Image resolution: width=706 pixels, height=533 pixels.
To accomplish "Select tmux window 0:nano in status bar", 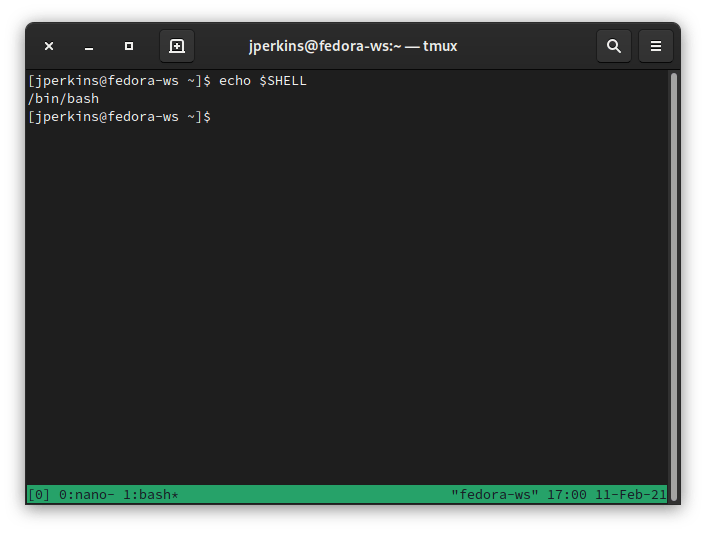I will 86,495.
